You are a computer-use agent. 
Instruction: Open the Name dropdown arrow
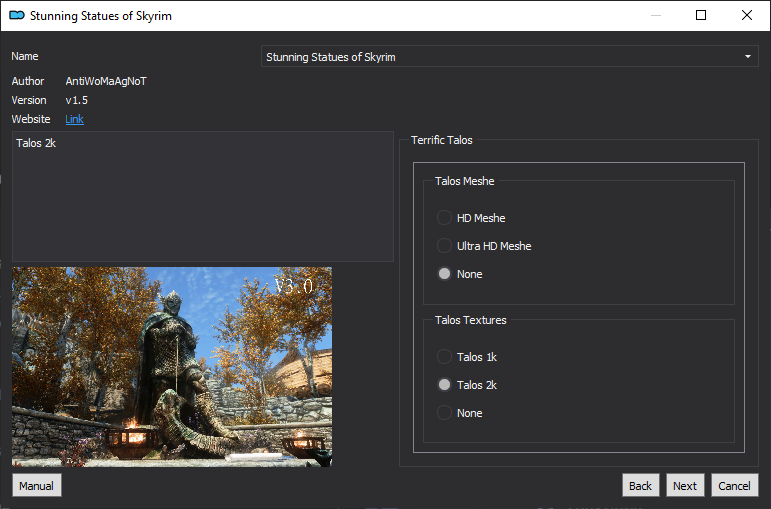click(747, 57)
